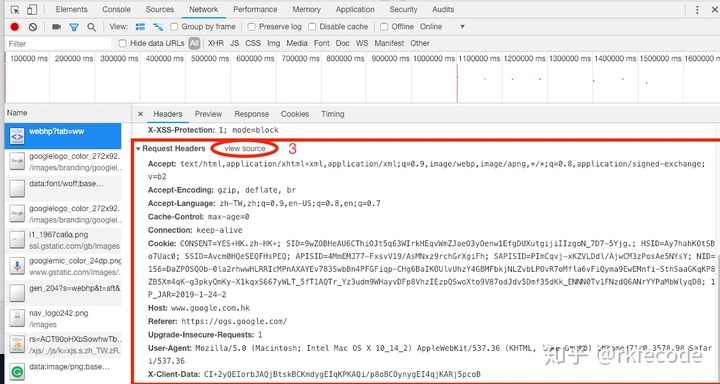Enable Group by frame checkbox
The width and height of the screenshot is (720, 384).
pyautogui.click(x=174, y=27)
